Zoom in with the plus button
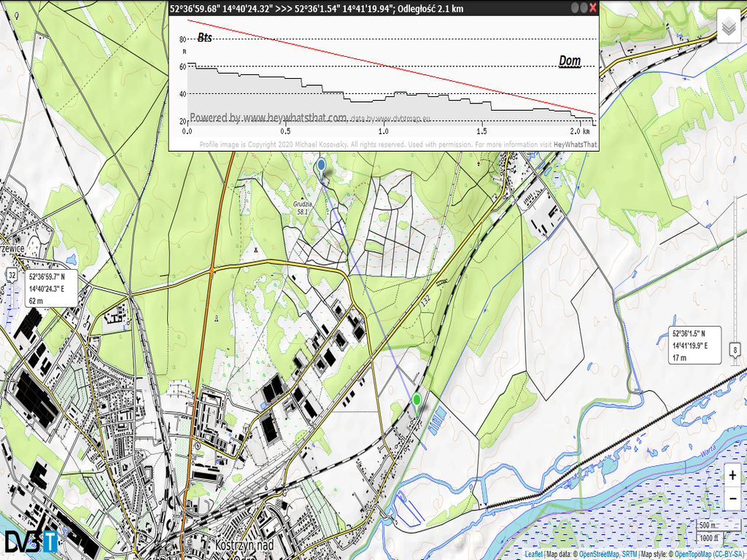Image resolution: width=747 pixels, height=560 pixels. [x=732, y=475]
